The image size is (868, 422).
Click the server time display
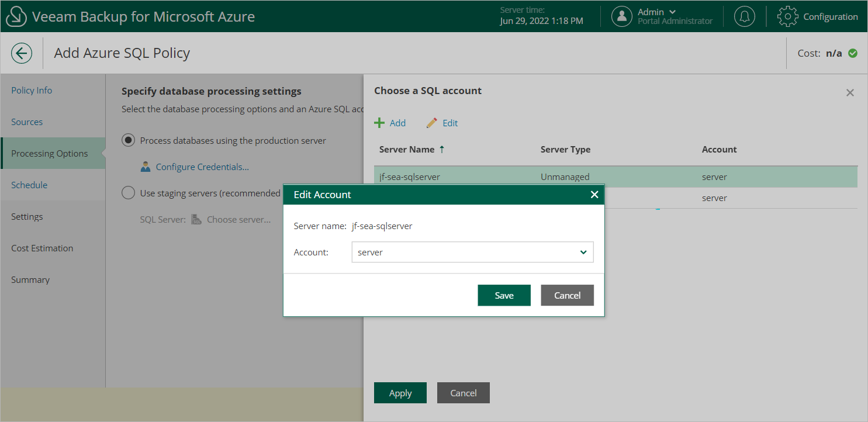(541, 16)
